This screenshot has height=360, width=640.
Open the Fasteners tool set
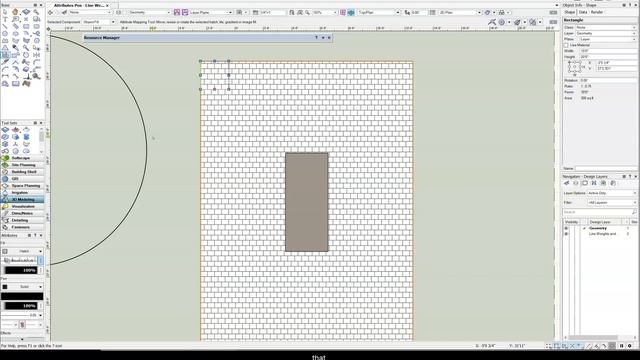22,227
